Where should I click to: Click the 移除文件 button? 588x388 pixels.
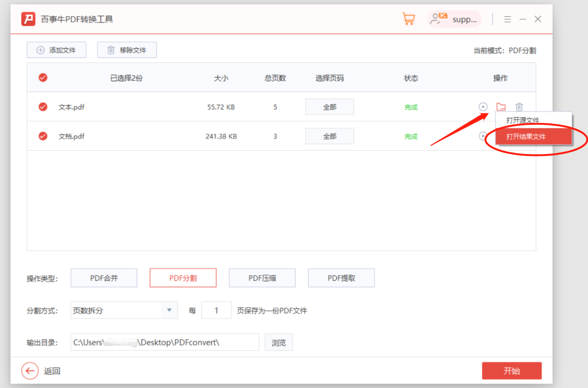[127, 50]
